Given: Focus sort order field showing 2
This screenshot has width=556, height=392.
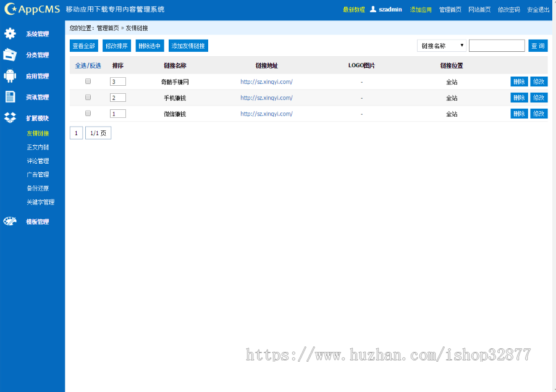Looking at the screenshot, I should (118, 98).
